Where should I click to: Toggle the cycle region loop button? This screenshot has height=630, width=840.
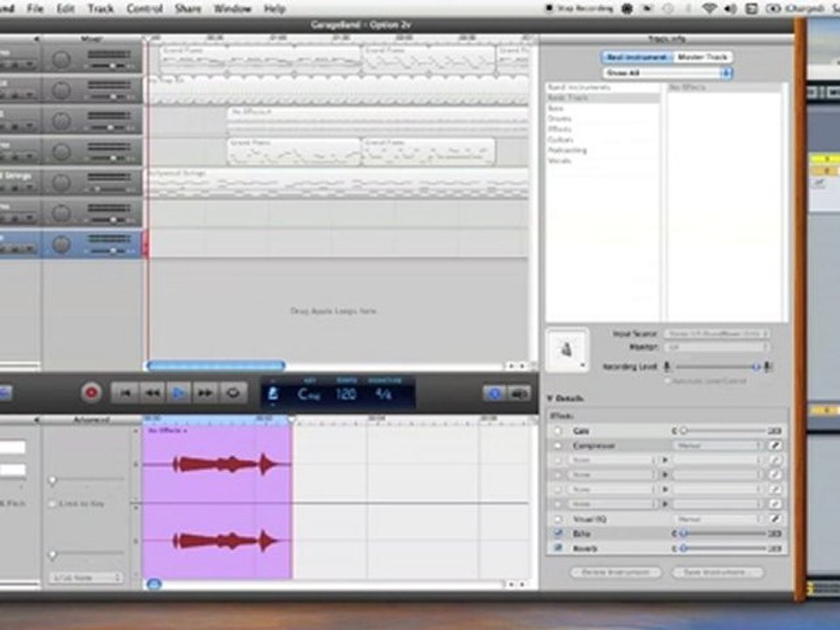[233, 393]
